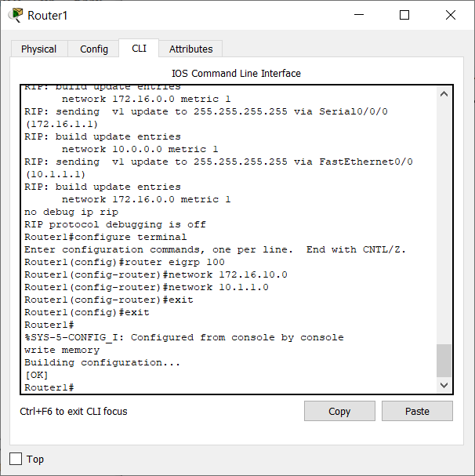Click the 'write memory' line in the terminal
Viewport: 475px width, 476px height.
click(x=62, y=350)
